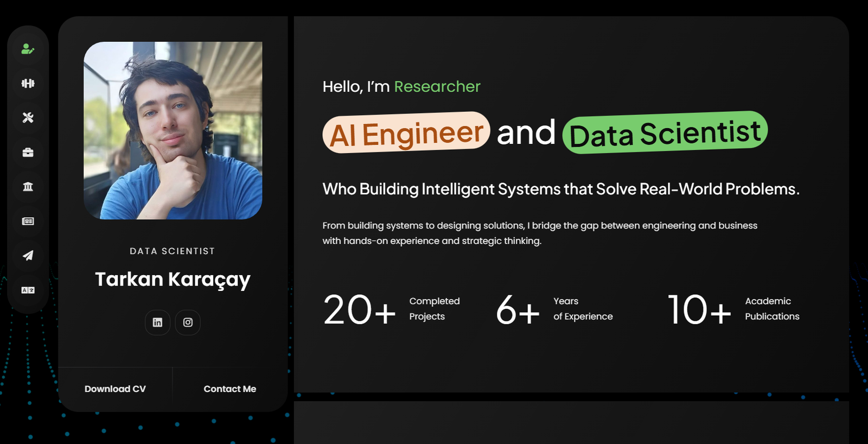Select the crossed tools icon in sidebar
The height and width of the screenshot is (444, 868).
click(28, 118)
